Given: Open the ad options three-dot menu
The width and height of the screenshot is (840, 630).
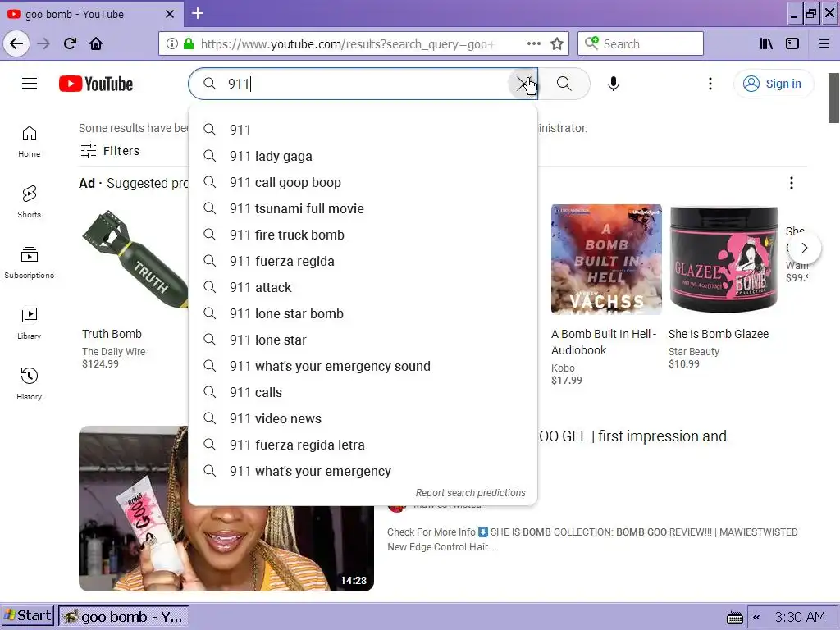Looking at the screenshot, I should (792, 183).
